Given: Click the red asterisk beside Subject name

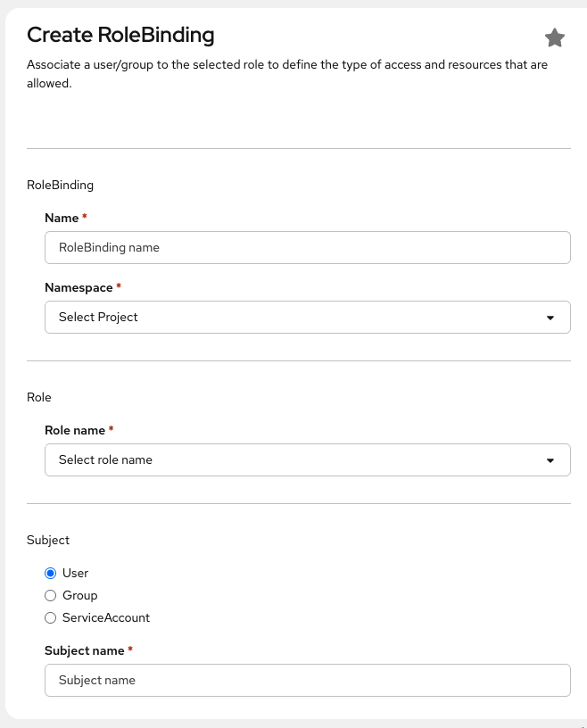Looking at the screenshot, I should (x=132, y=647).
